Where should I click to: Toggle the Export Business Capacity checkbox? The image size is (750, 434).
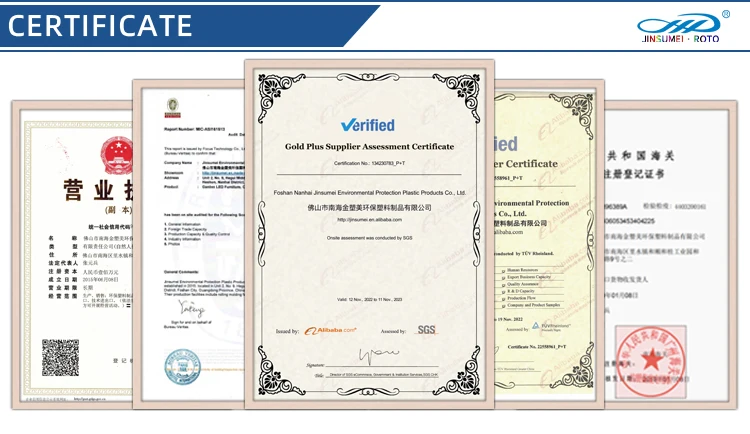(x=503, y=278)
